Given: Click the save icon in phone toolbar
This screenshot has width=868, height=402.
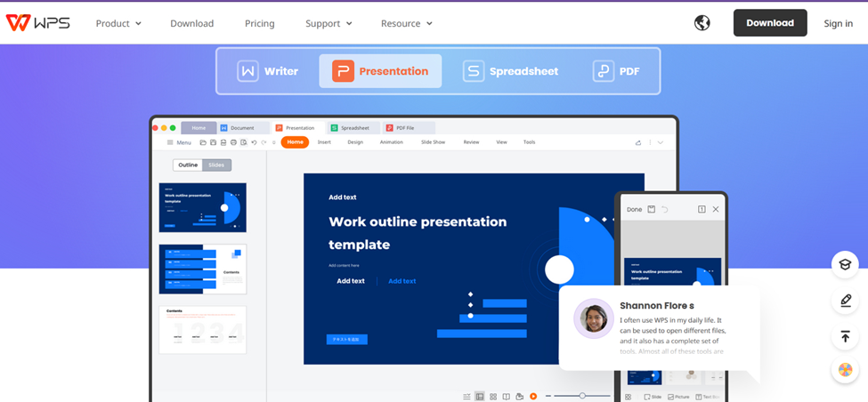Looking at the screenshot, I should tap(652, 210).
